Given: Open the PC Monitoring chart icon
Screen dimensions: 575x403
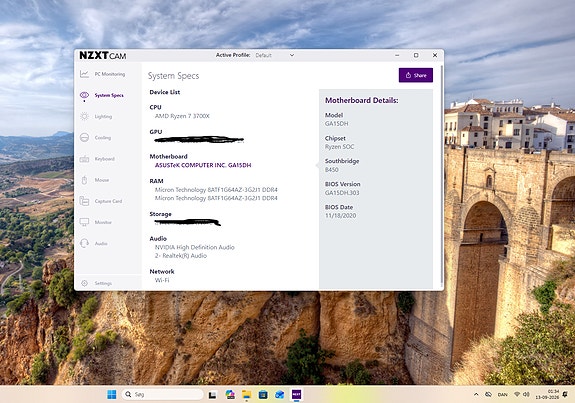Looking at the screenshot, I should tap(84, 74).
